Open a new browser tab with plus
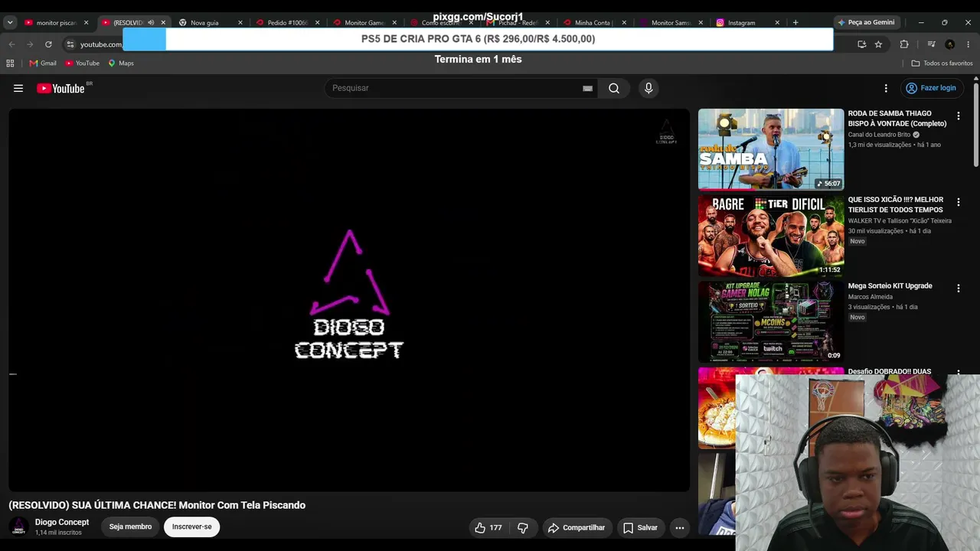The image size is (980, 551). pos(795,23)
